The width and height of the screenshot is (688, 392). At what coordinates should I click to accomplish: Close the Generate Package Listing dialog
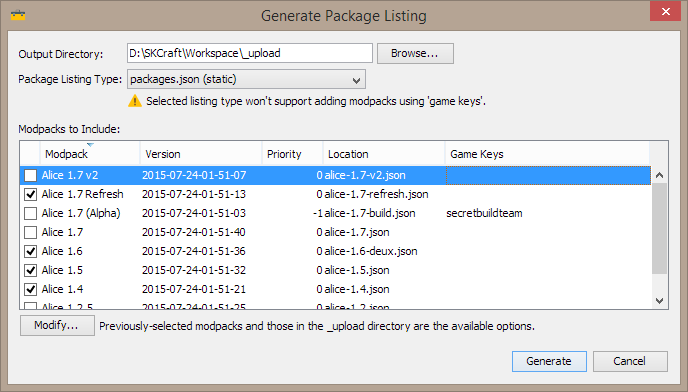click(665, 11)
